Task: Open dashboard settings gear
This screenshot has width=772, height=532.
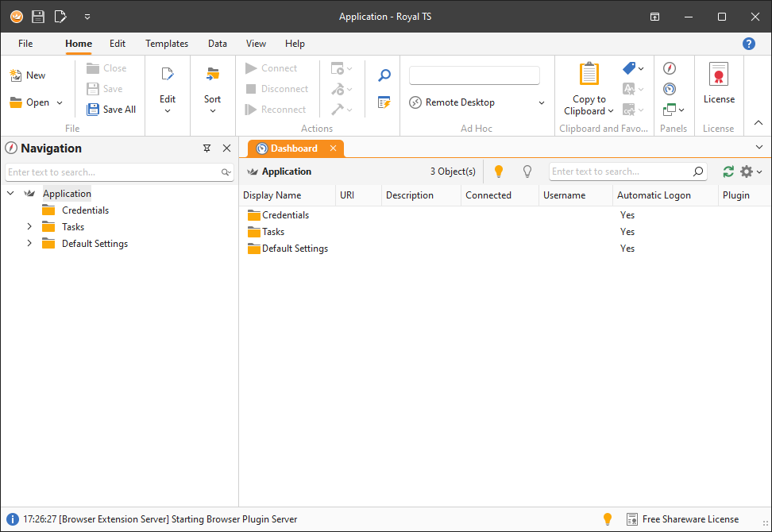Action: point(747,171)
